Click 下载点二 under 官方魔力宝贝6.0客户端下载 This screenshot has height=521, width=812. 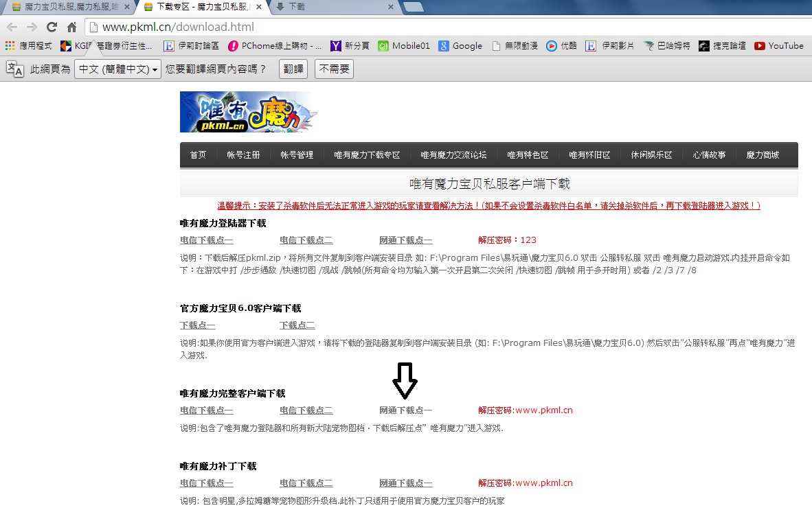click(x=297, y=325)
